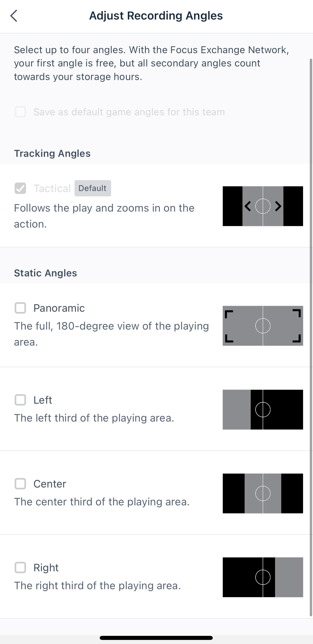This screenshot has height=644, width=313.
Task: Click the Center third preview icon
Action: click(263, 494)
